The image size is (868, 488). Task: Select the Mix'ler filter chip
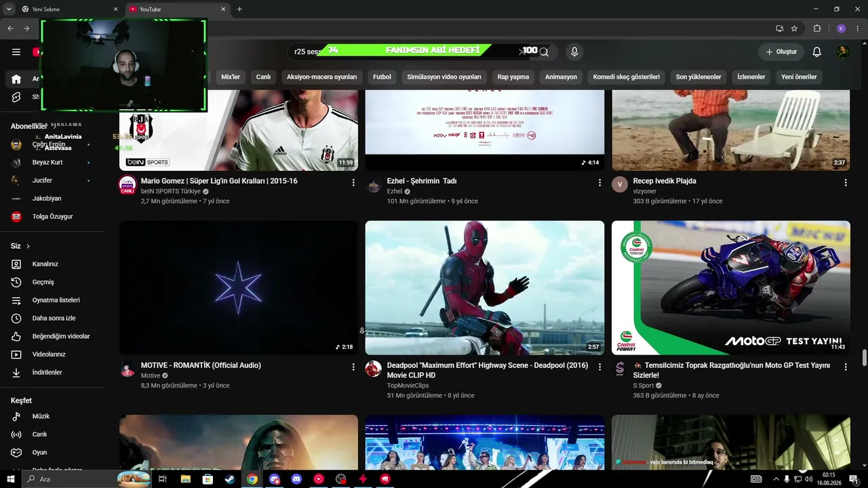pos(231,77)
